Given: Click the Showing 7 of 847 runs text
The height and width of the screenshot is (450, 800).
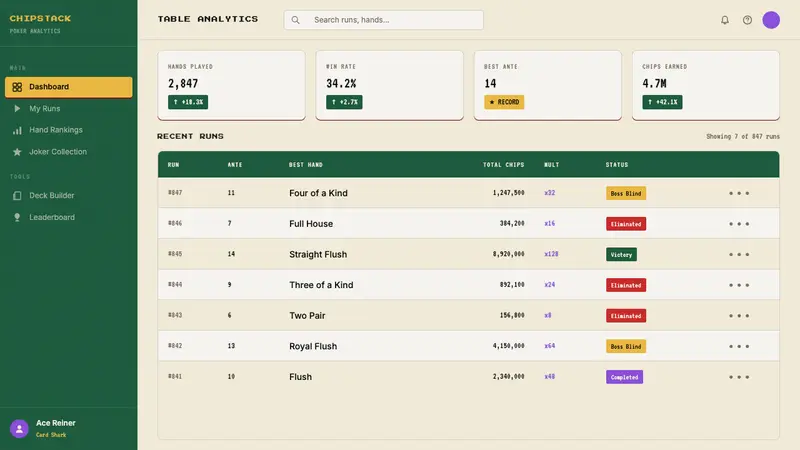Looking at the screenshot, I should pyautogui.click(x=743, y=137).
